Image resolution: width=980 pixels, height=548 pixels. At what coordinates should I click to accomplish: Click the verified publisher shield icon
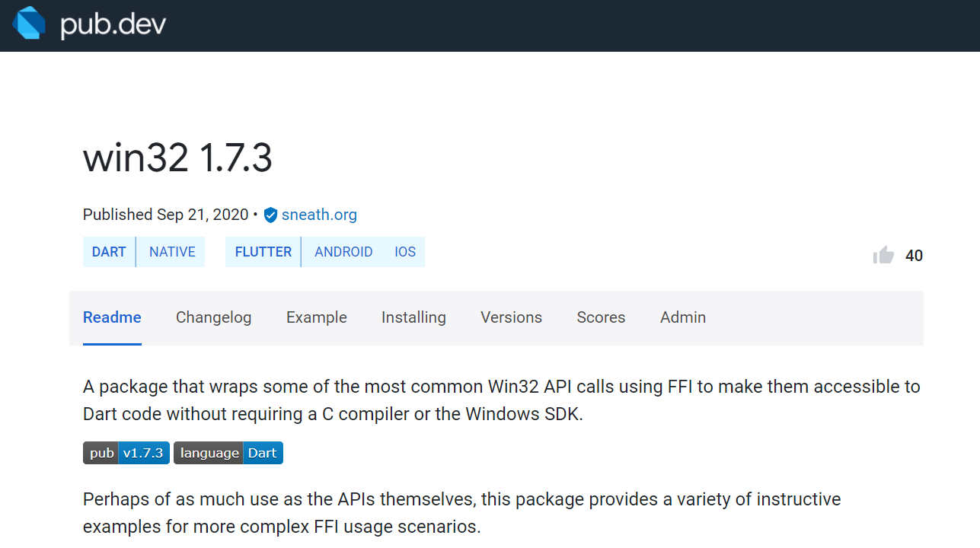[270, 215]
